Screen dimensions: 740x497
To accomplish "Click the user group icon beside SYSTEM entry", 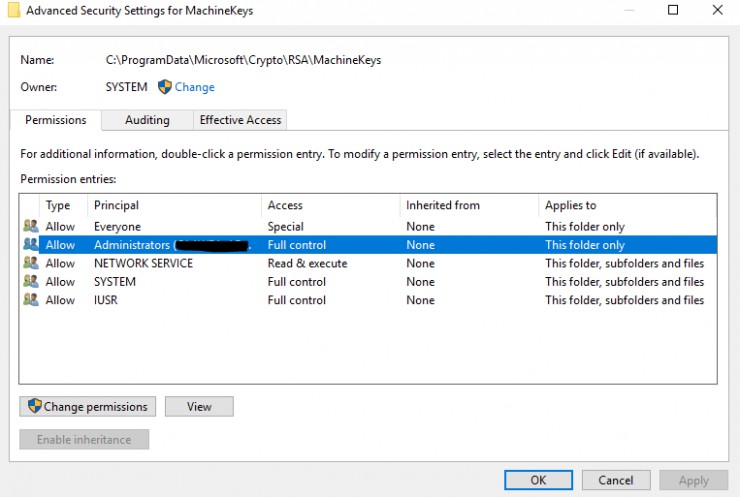I will (x=31, y=281).
